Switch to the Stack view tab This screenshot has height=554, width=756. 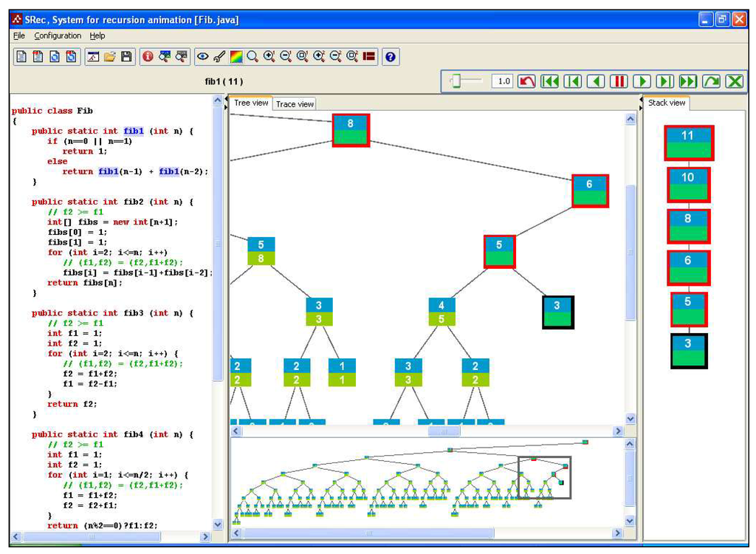click(666, 103)
